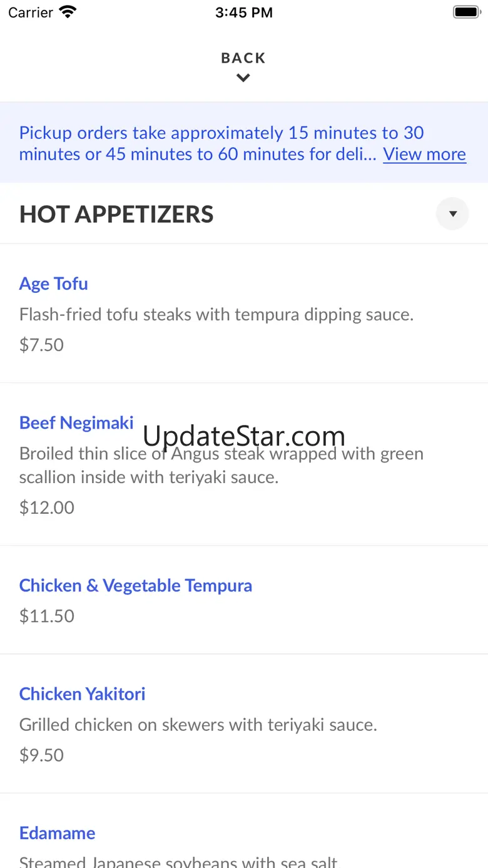Tap the HOT APPETIZERS section header

[116, 214]
